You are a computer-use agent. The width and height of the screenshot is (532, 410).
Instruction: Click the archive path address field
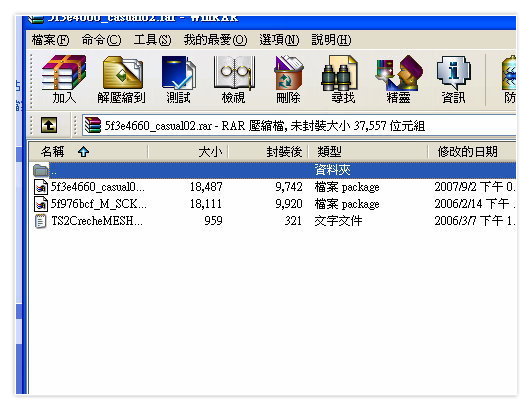tap(299, 126)
